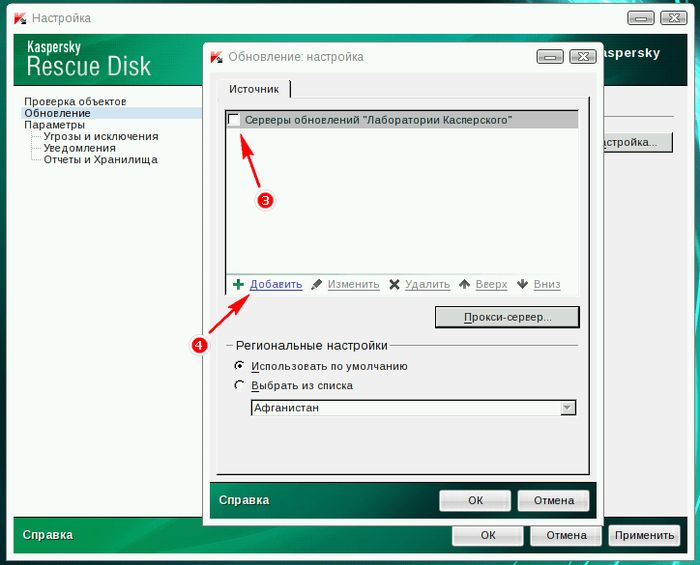Click the Изменить link
This screenshot has height=565, width=700.
click(x=354, y=284)
